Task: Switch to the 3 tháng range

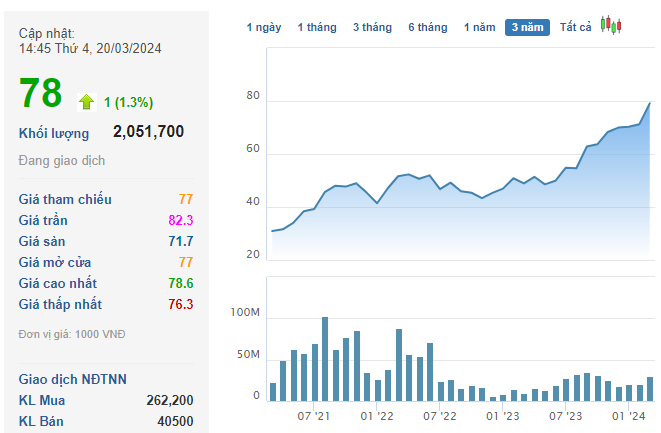Action: click(x=372, y=28)
